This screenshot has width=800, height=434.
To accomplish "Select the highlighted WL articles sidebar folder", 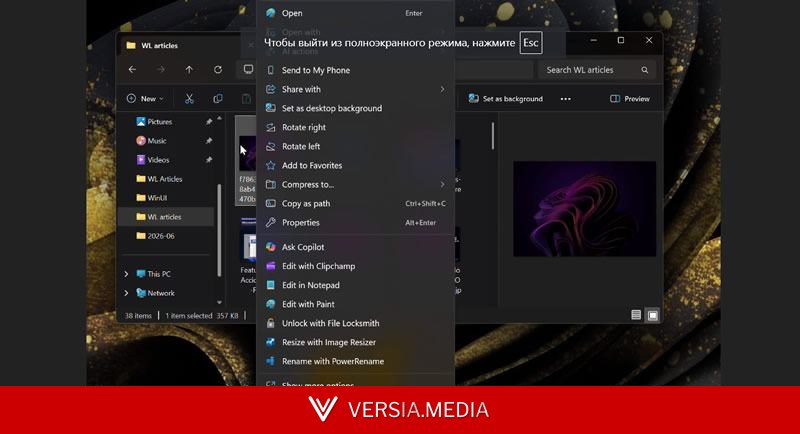I will [166, 217].
